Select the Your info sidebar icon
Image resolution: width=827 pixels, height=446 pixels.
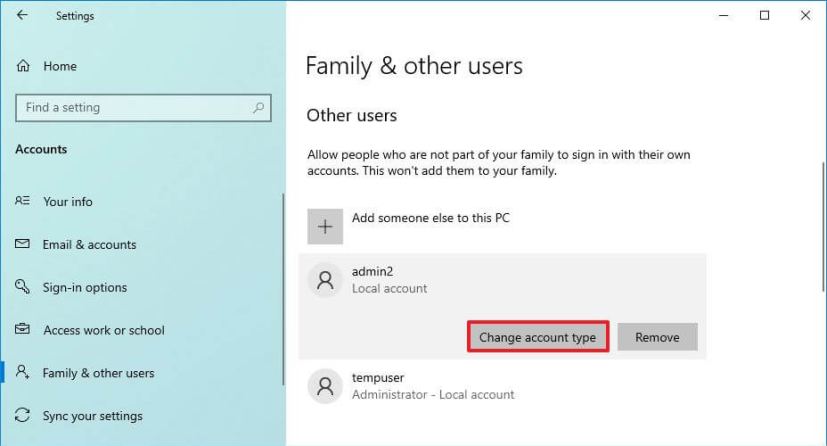[x=22, y=201]
